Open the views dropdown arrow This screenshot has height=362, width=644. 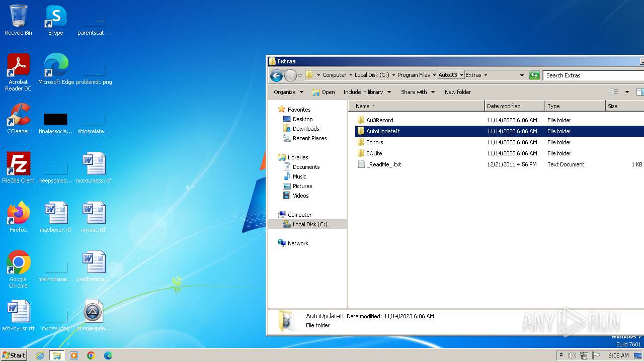627,92
